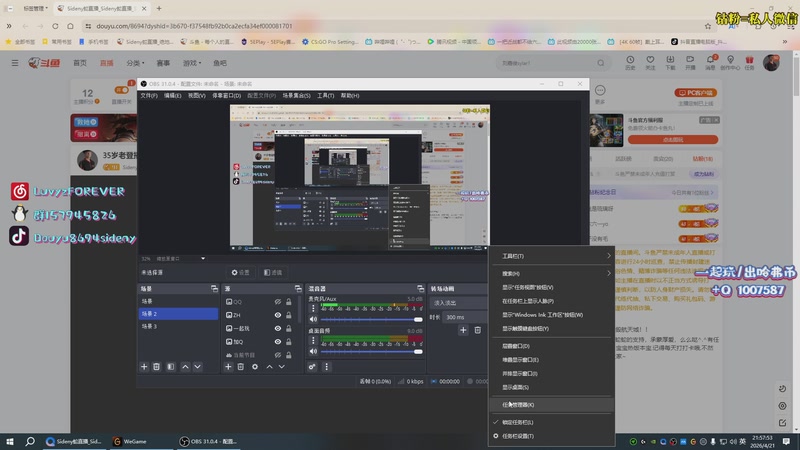The image size is (800, 450).
Task: Open Windows taskbar search icon
Action: click(30, 441)
